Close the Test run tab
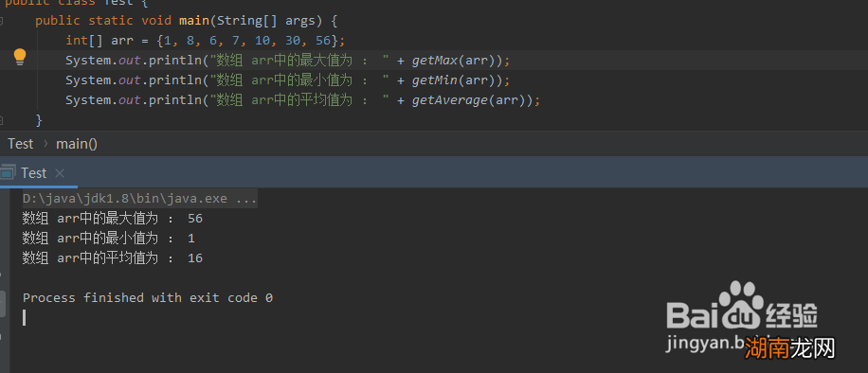Screen dimensions: 868x373 60,174
